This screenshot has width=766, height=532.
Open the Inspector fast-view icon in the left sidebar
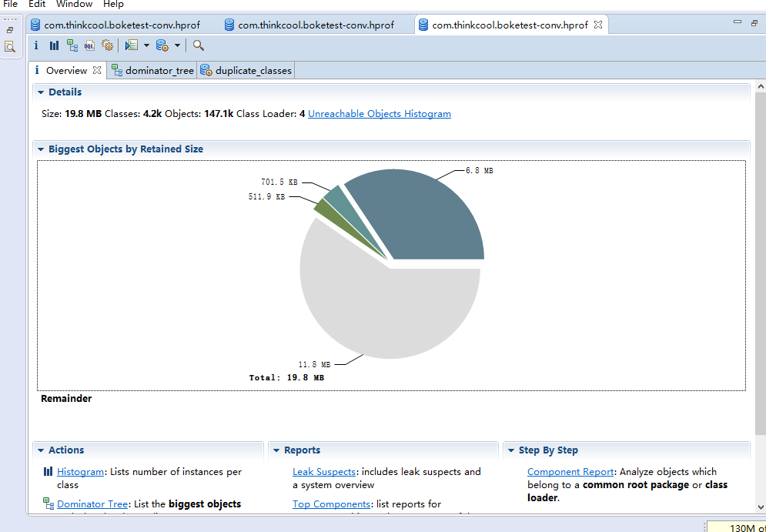coord(10,47)
